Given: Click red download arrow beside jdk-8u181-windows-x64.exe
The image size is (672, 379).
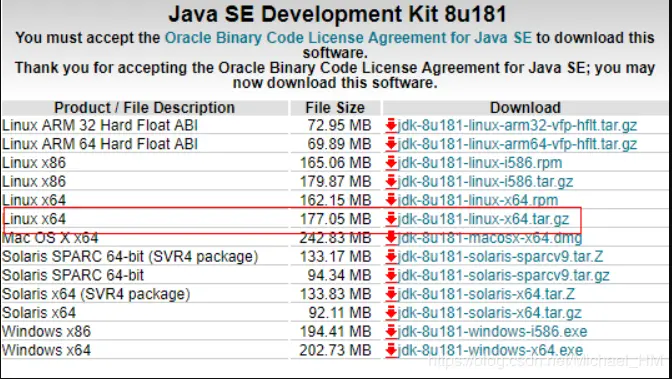Looking at the screenshot, I should point(391,350).
